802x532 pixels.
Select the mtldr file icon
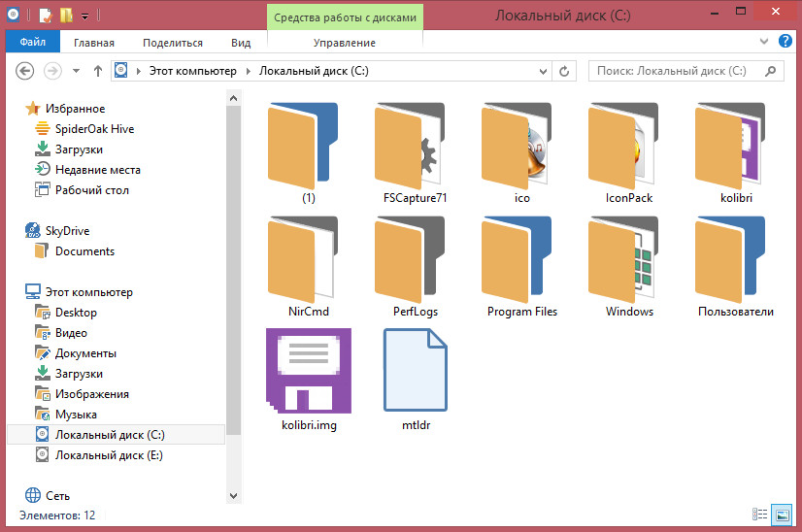416,370
